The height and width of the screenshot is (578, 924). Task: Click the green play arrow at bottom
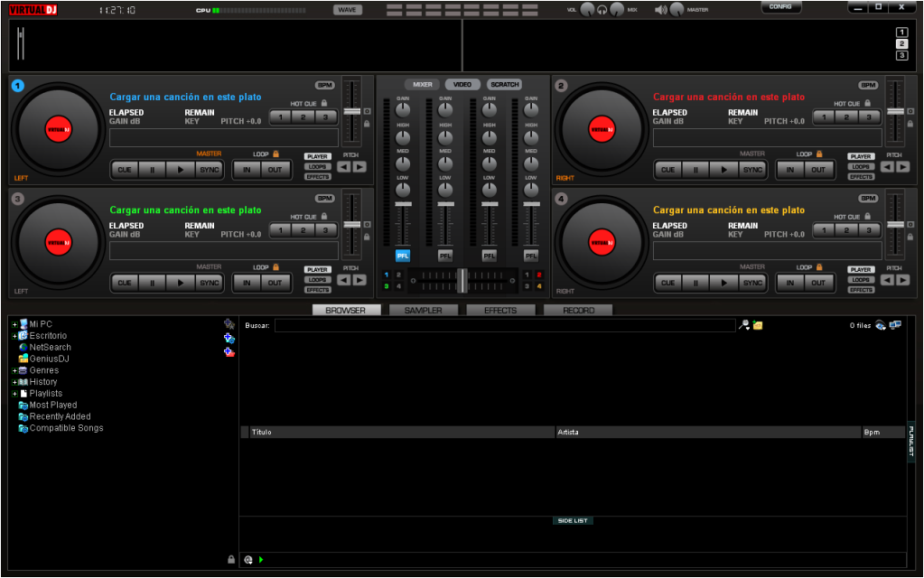(x=261, y=560)
